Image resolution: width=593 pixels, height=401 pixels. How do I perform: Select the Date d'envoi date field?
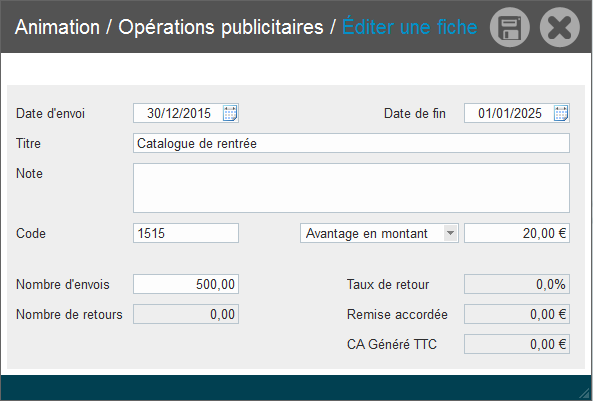pyautogui.click(x=186, y=113)
